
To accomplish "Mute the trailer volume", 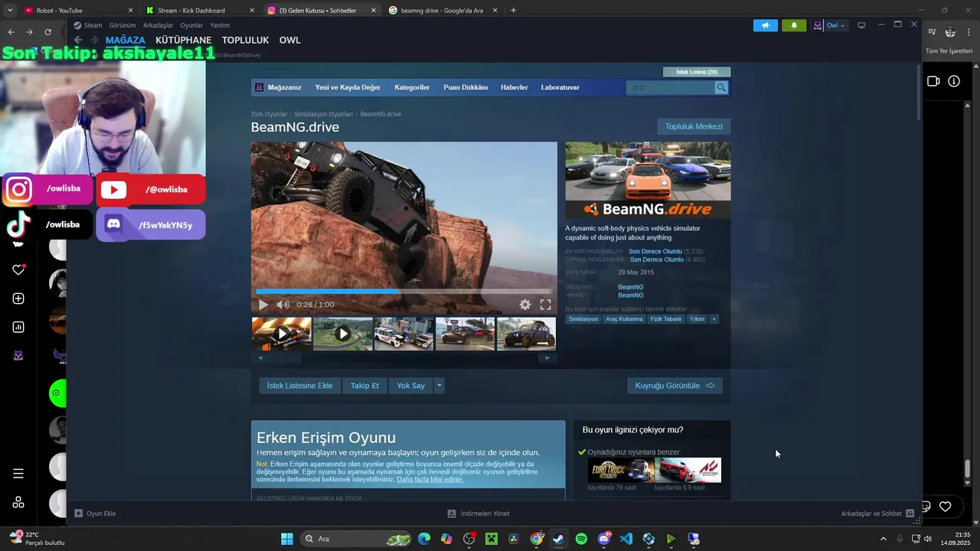I will 283,305.
